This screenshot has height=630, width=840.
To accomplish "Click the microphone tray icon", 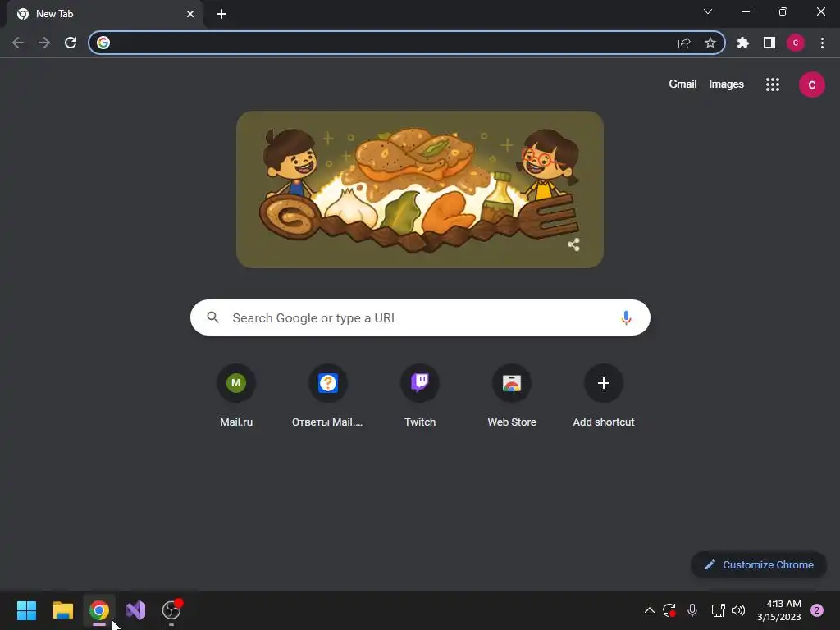I will tap(692, 610).
